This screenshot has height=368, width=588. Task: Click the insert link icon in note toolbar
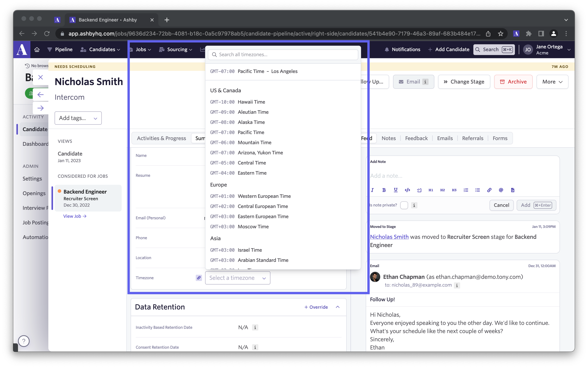pos(489,190)
